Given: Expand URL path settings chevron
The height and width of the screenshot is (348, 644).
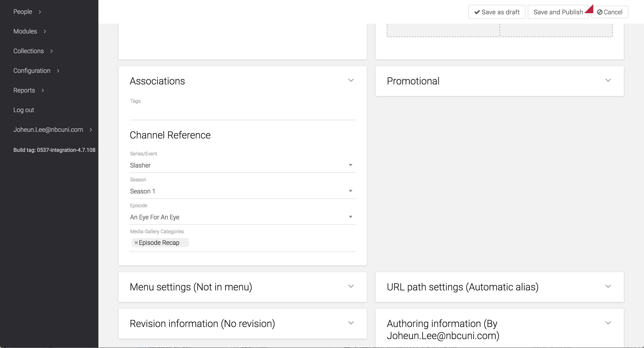Looking at the screenshot, I should (608, 286).
